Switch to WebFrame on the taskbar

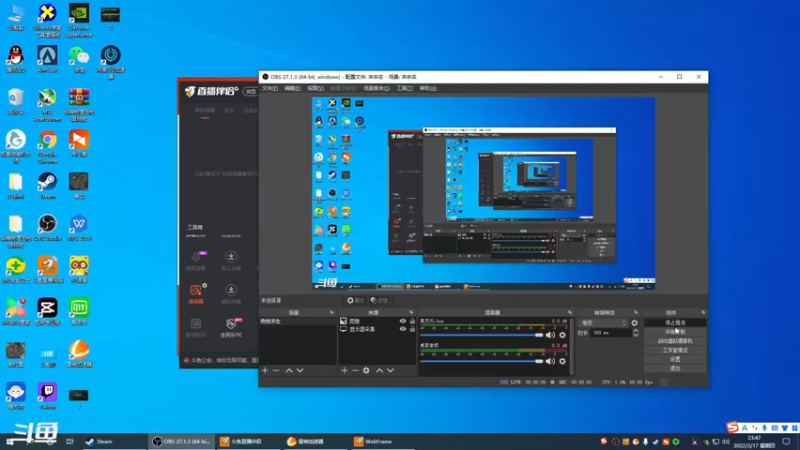[383, 441]
